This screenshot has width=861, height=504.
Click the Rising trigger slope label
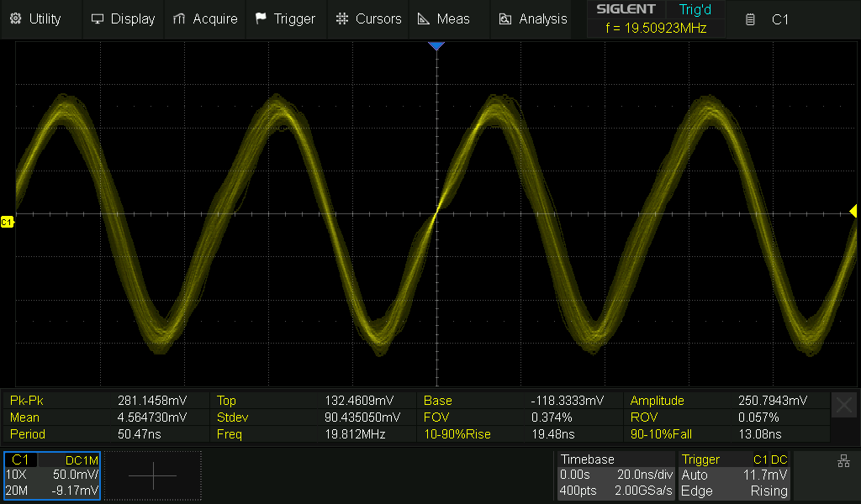click(x=769, y=491)
